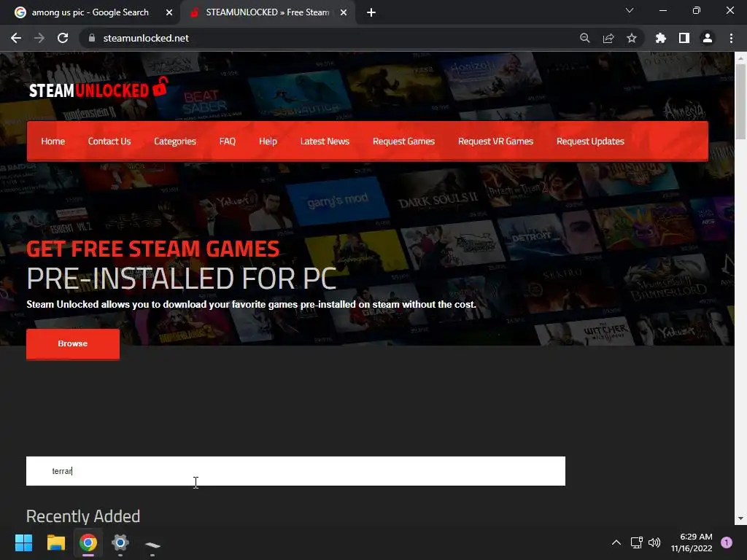
Task: Show hidden system tray icons chevron
Action: (x=616, y=542)
